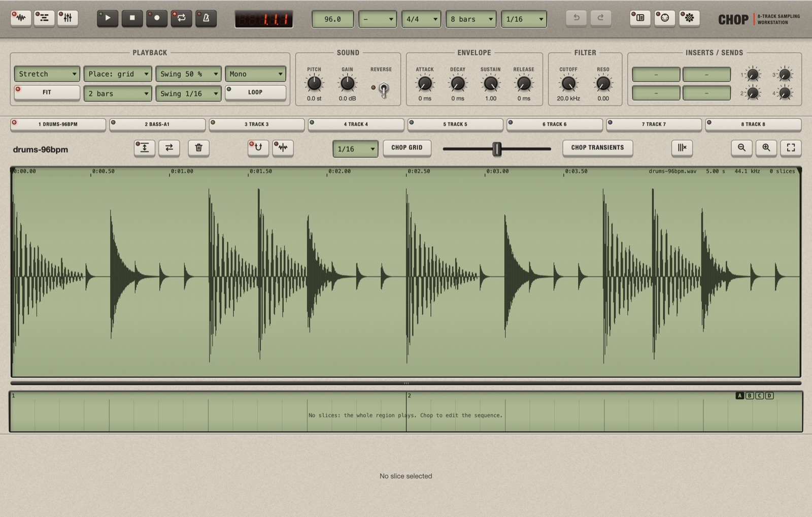Open the gear settings icon
The image size is (812, 517).
click(x=689, y=18)
